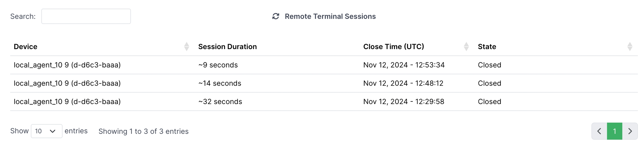Image resolution: width=644 pixels, height=145 pixels.
Task: Click device name in the ~14 seconds row
Action: pyautogui.click(x=67, y=83)
